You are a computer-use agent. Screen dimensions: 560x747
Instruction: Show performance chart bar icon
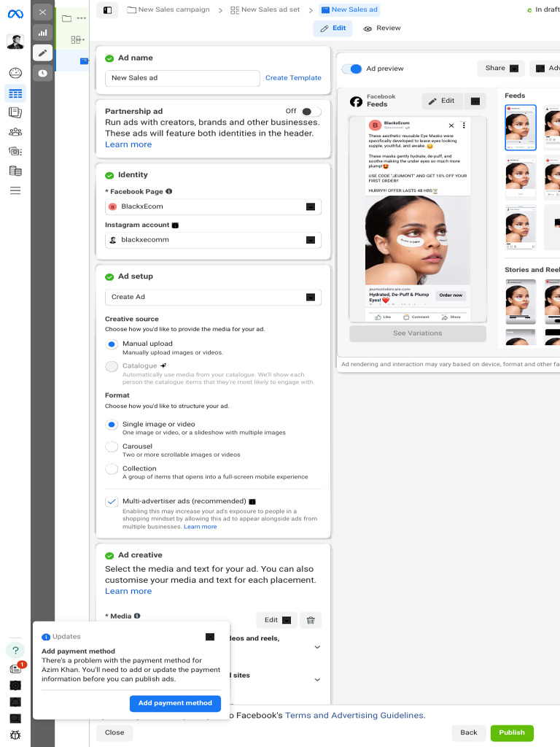[x=43, y=32]
